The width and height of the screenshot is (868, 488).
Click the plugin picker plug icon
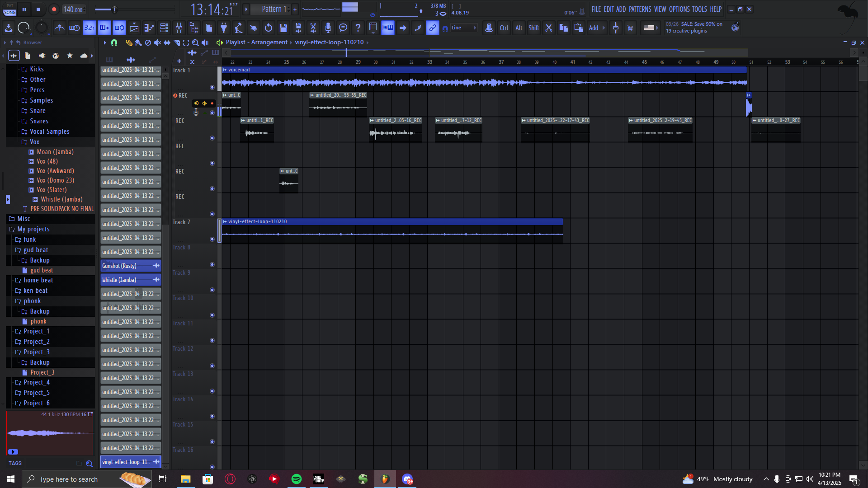click(224, 28)
